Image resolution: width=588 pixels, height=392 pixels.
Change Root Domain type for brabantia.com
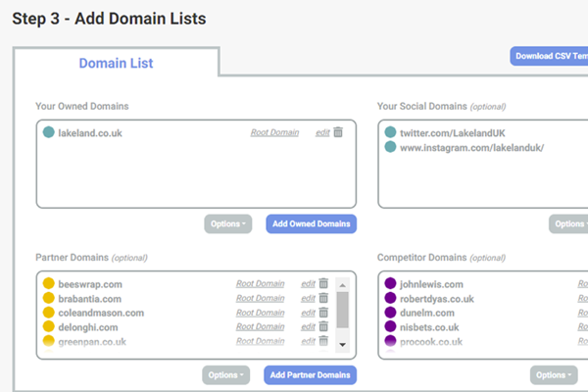tap(261, 298)
